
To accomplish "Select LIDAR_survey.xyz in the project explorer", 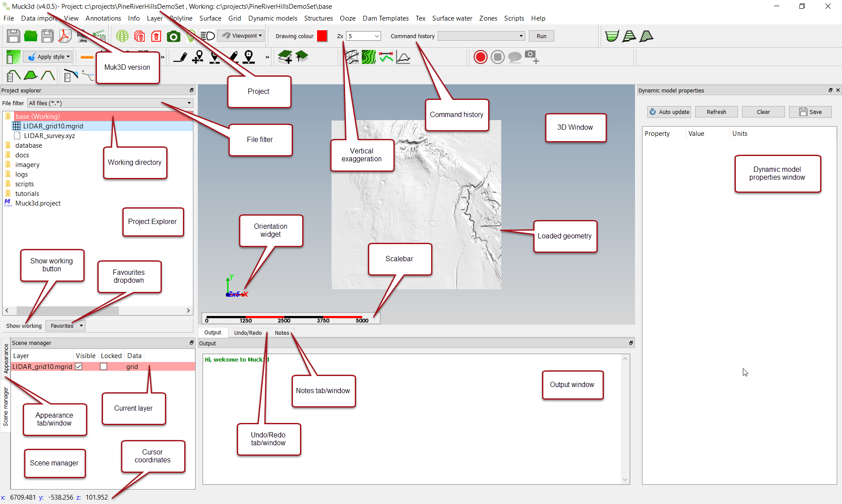I will 50,135.
